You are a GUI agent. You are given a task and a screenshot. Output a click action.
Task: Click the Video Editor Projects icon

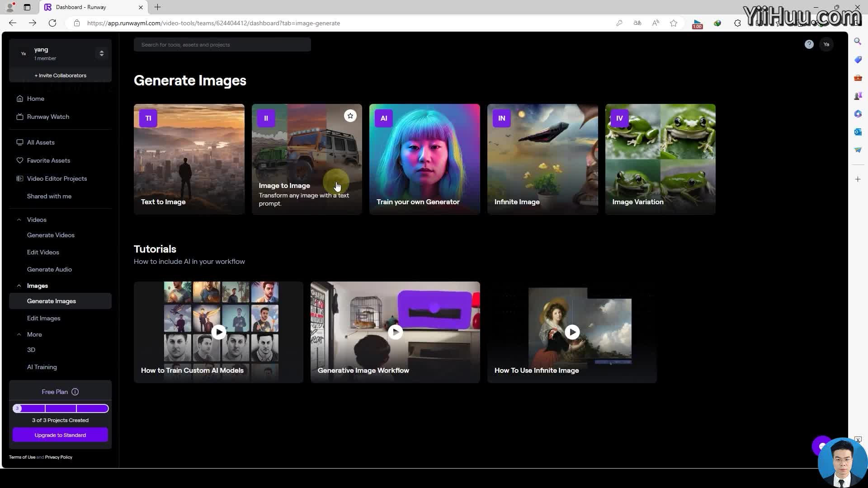point(20,178)
